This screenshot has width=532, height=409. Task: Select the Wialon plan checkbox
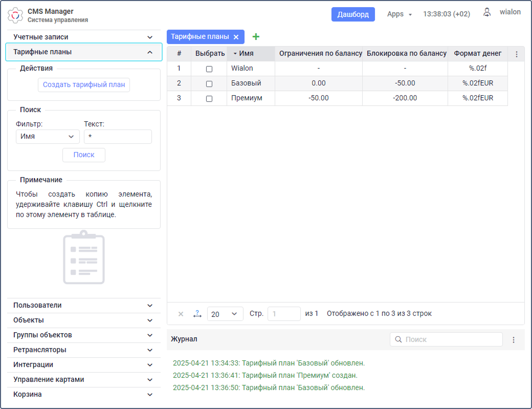click(209, 69)
